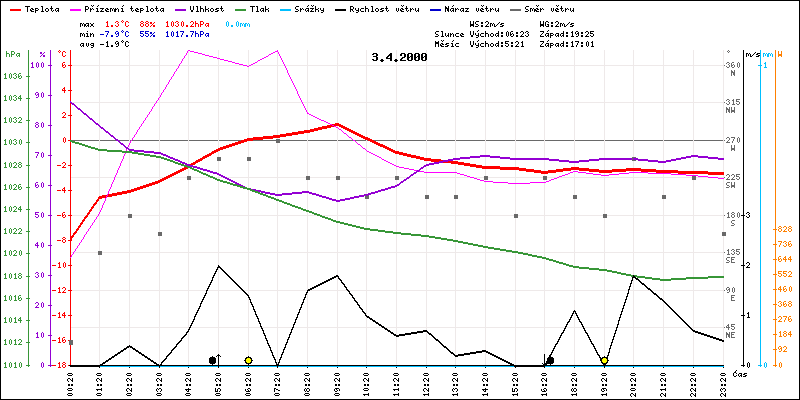Click the date title 3.4.2000
Image resolution: width=800 pixels, height=400 pixels.
[398, 57]
